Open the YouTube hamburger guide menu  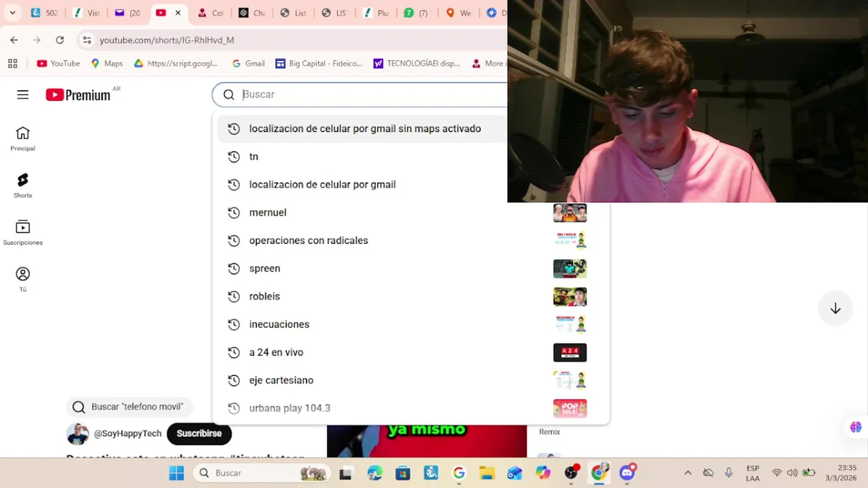coord(23,95)
